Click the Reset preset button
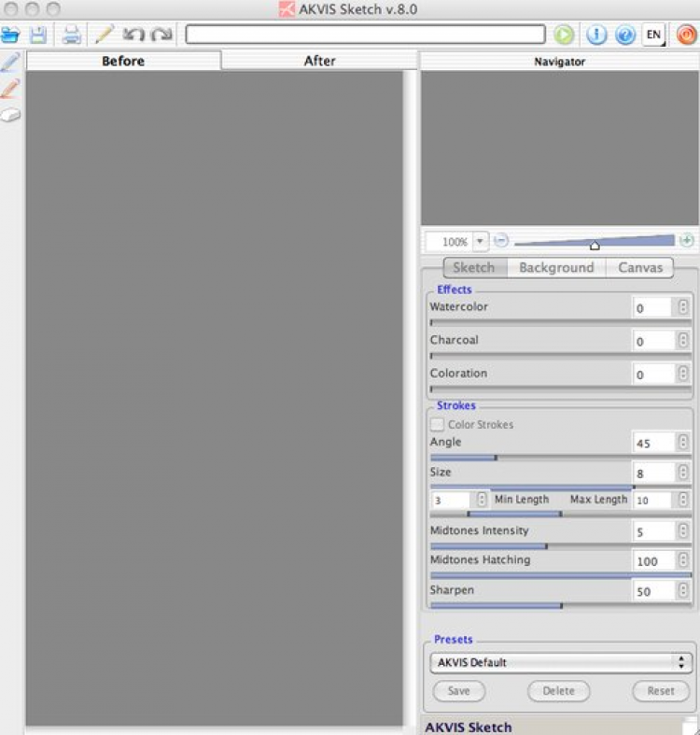 point(661,691)
